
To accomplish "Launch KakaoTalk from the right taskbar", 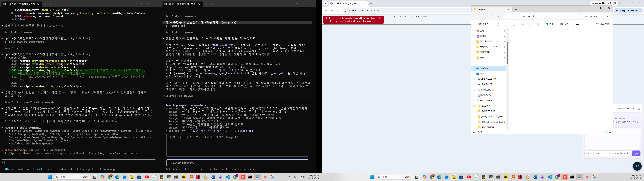I will [x=506, y=177].
